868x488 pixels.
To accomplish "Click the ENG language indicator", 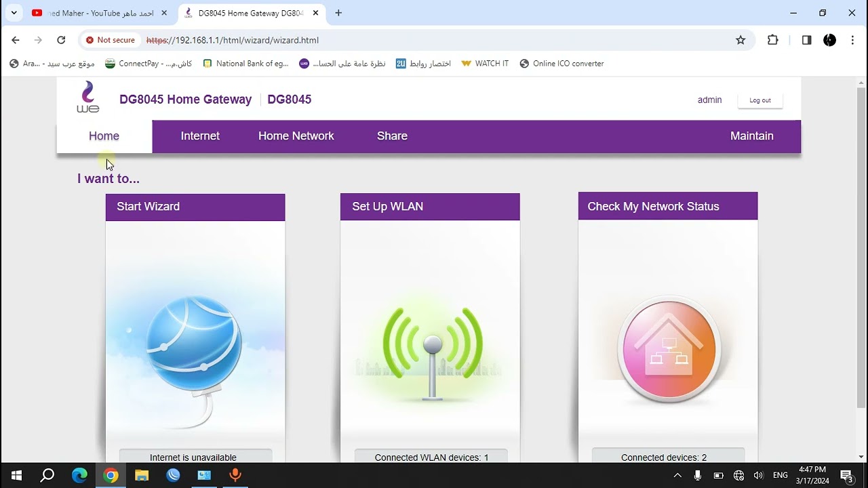I will pyautogui.click(x=781, y=476).
